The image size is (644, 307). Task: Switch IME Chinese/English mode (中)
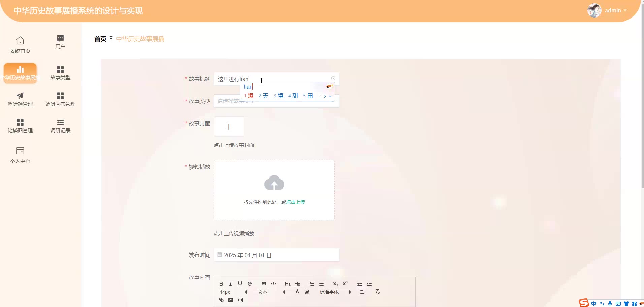click(594, 304)
